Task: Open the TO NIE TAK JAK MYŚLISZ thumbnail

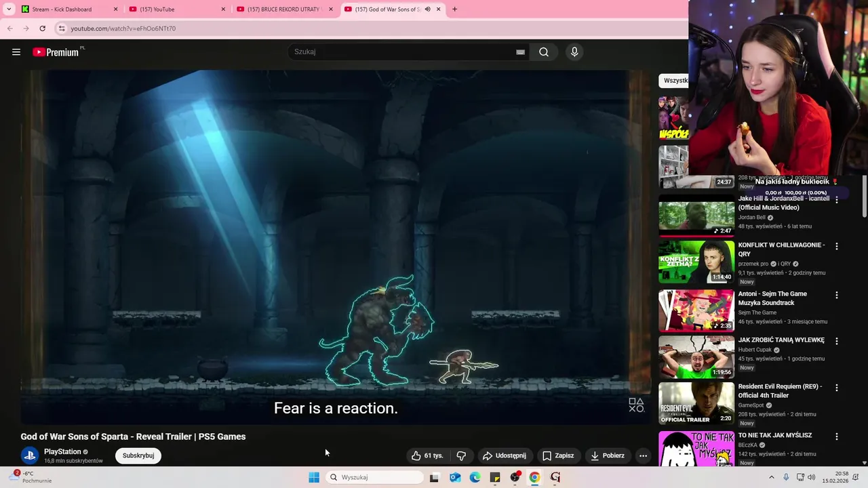Action: click(696, 449)
